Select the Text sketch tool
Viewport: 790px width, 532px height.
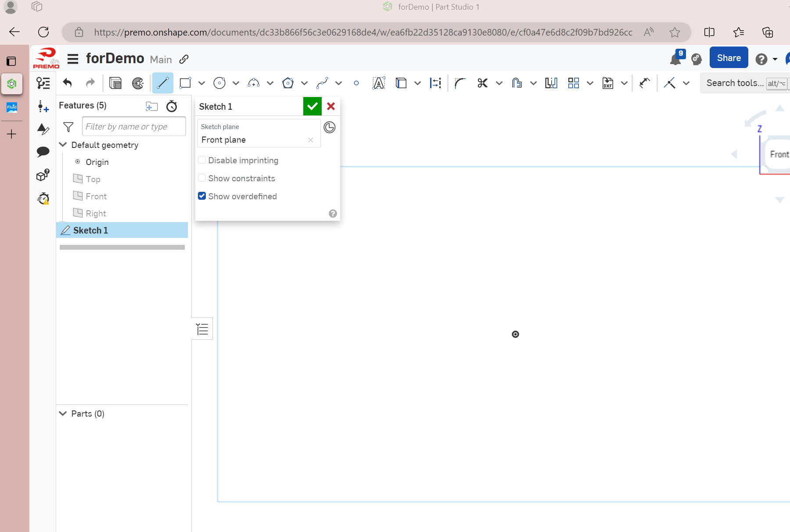point(378,83)
